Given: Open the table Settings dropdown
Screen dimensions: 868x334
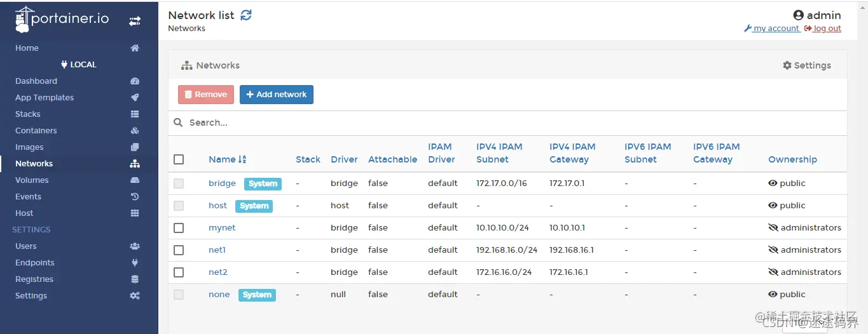Looking at the screenshot, I should coord(806,65).
